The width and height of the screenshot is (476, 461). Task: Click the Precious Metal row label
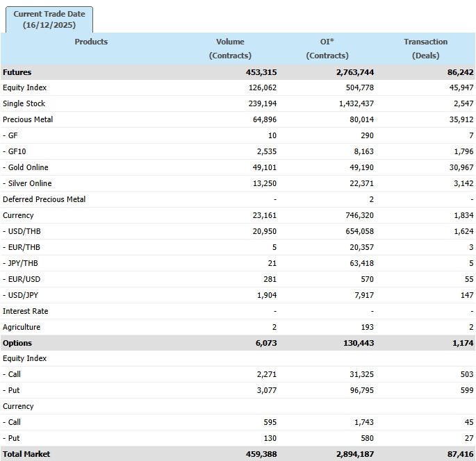(x=28, y=119)
